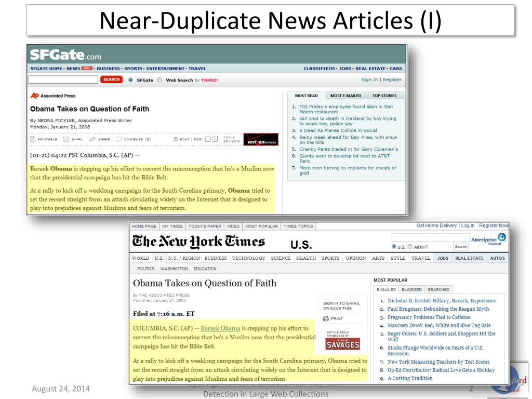Click Sign In to E-Mail or Save This

click(x=341, y=305)
